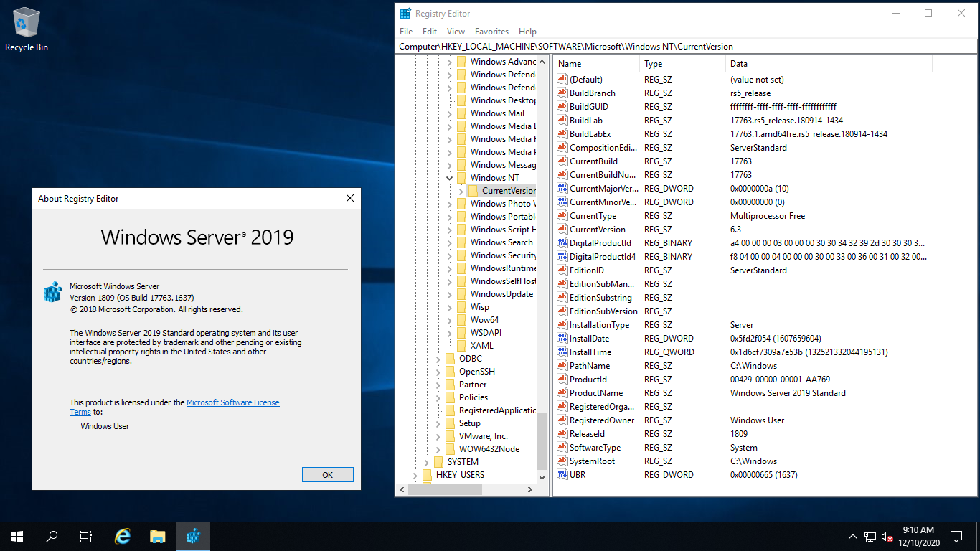
Task: Open File Explorer from the taskbar
Action: click(x=158, y=536)
